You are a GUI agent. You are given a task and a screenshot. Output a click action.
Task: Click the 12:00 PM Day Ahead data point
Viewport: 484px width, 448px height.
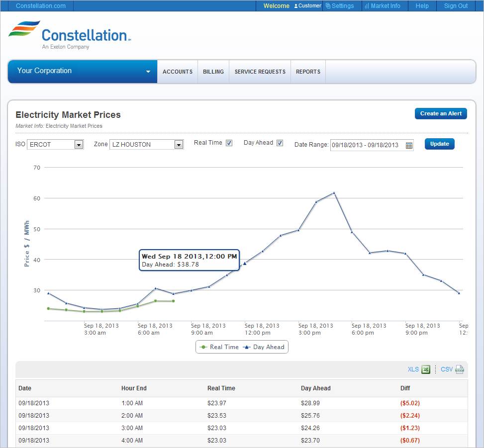point(244,263)
